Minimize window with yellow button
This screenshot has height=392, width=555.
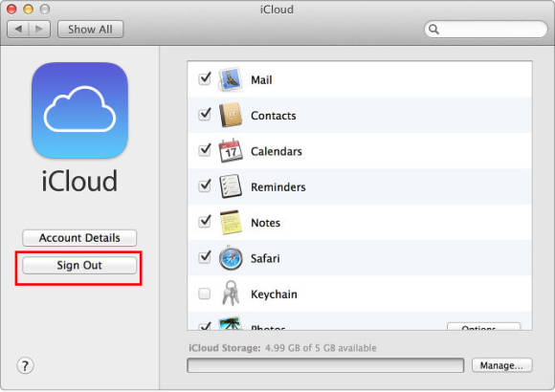(x=29, y=9)
